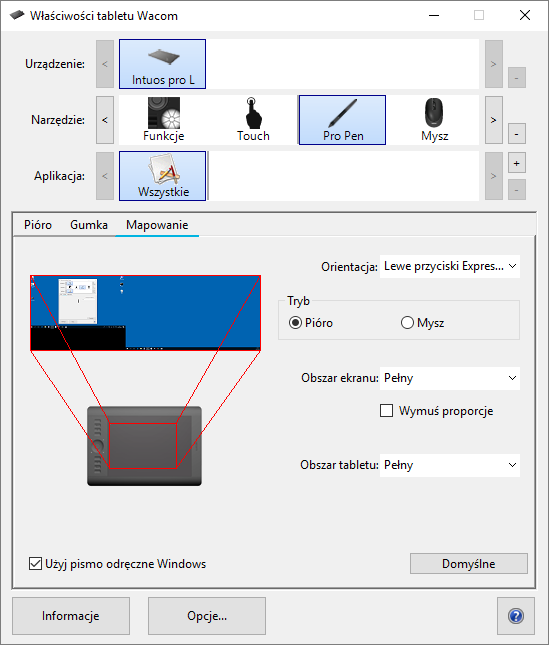Open the Orientacja dropdown
This screenshot has width=549, height=645.
click(450, 266)
